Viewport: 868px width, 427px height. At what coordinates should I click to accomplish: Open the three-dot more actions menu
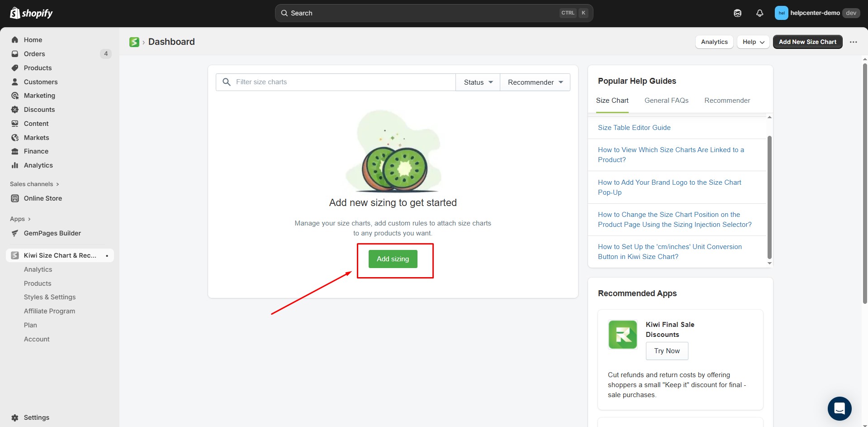tap(854, 42)
